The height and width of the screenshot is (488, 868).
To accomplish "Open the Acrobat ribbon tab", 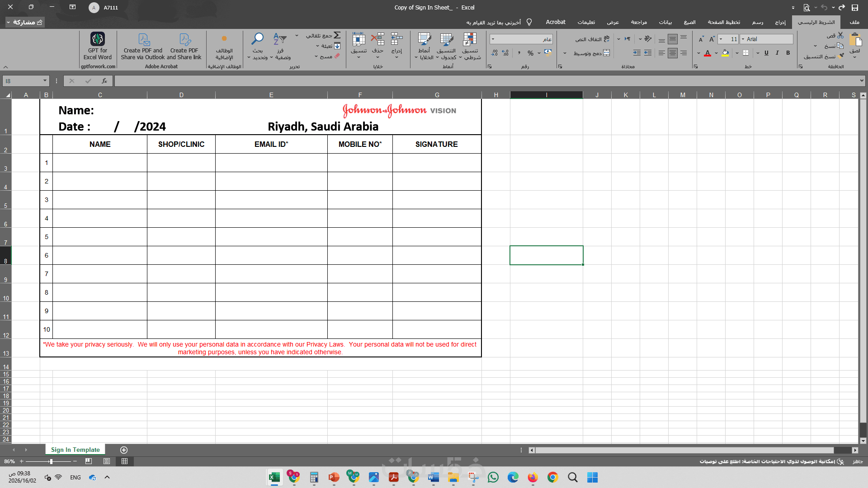I will [556, 22].
